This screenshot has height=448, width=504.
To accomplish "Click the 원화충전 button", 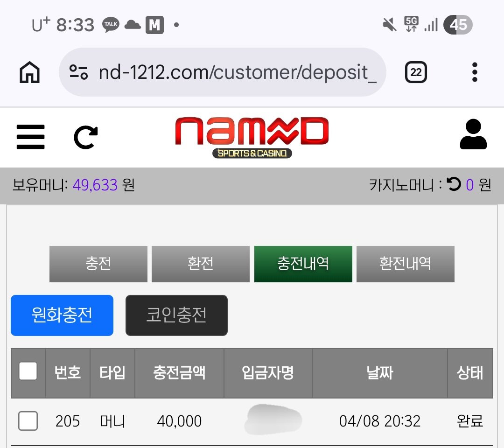I will (x=62, y=315).
